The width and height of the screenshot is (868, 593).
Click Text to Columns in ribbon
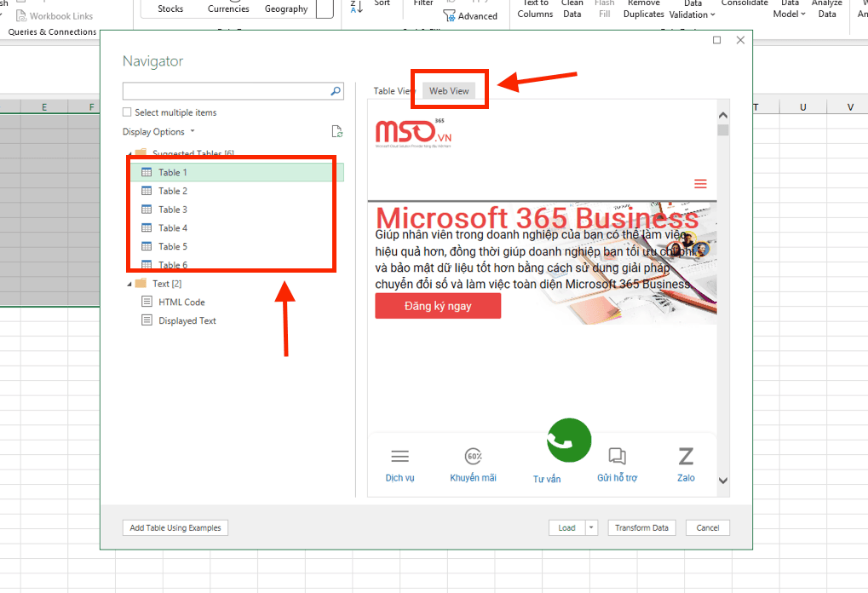tap(535, 9)
